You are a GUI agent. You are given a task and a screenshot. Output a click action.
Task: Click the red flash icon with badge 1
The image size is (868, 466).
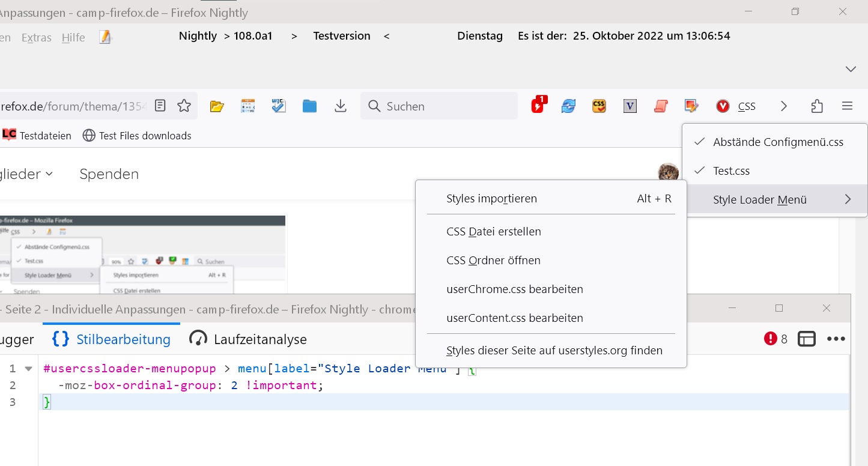pyautogui.click(x=538, y=106)
